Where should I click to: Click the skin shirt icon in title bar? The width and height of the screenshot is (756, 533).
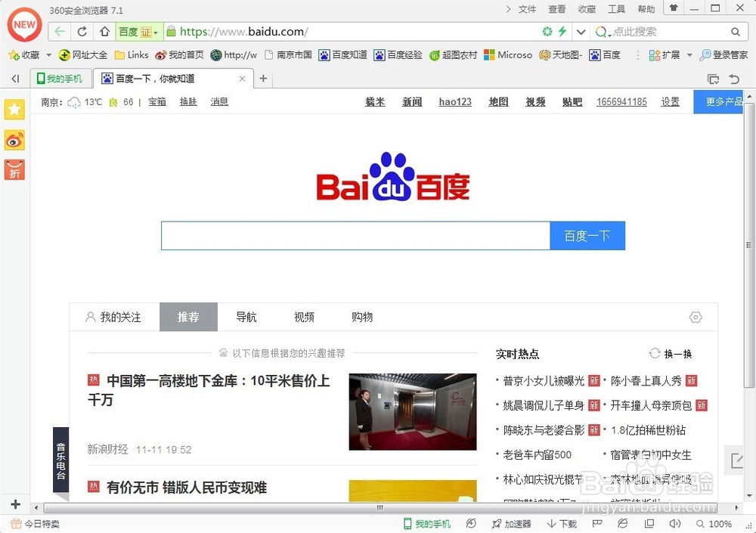point(674,8)
